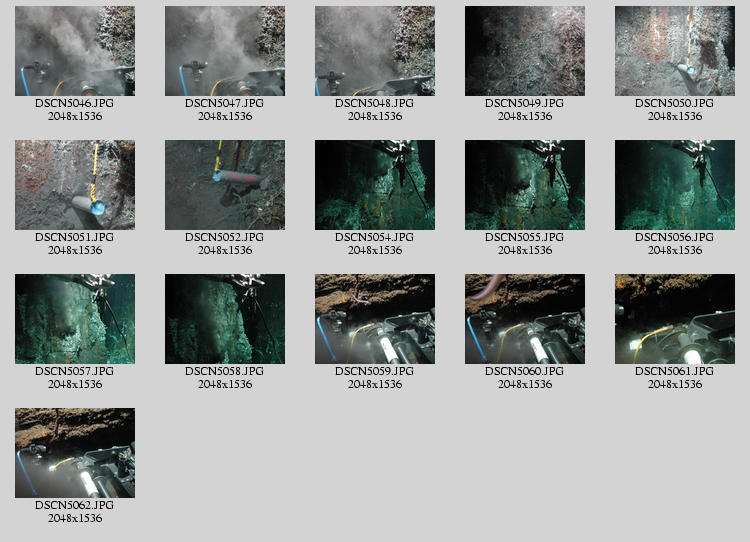
Task: Click the DSCN5054.JPG filename caption text
Action: [375, 238]
